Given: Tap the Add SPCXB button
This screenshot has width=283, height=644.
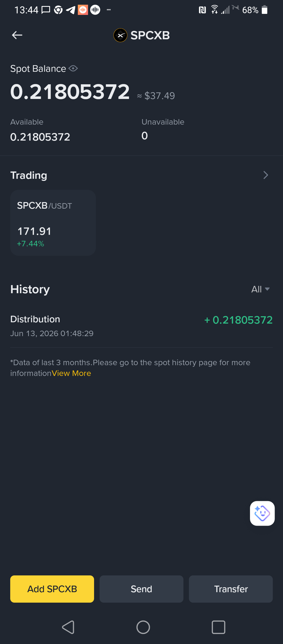Looking at the screenshot, I should coord(52,589).
